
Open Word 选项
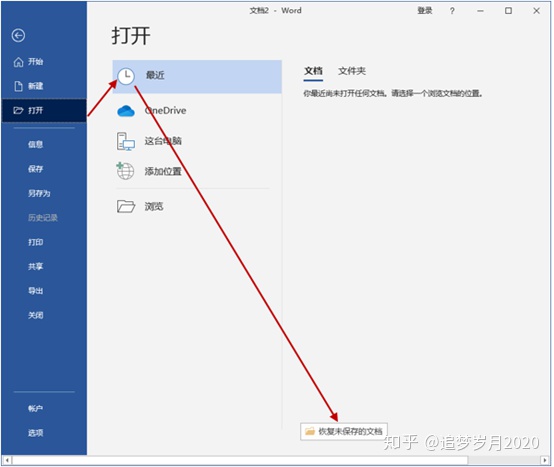pyautogui.click(x=44, y=433)
